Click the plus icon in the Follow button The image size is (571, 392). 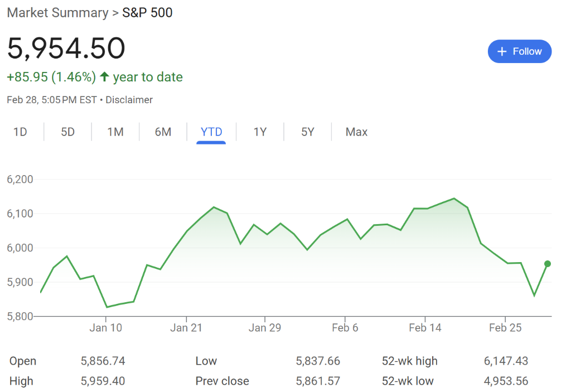(502, 51)
